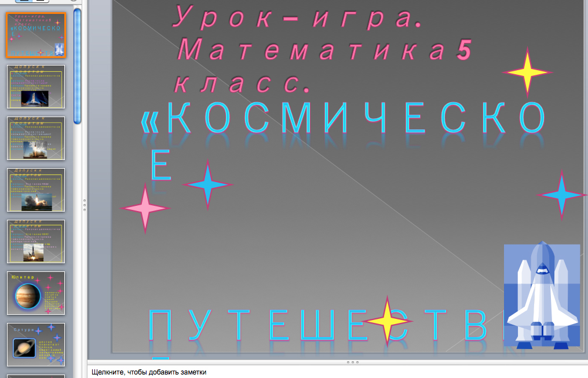This screenshot has width=588, height=378.
Task: Open slide thumbnail with night-lit launchpad photo
Action: point(35,87)
